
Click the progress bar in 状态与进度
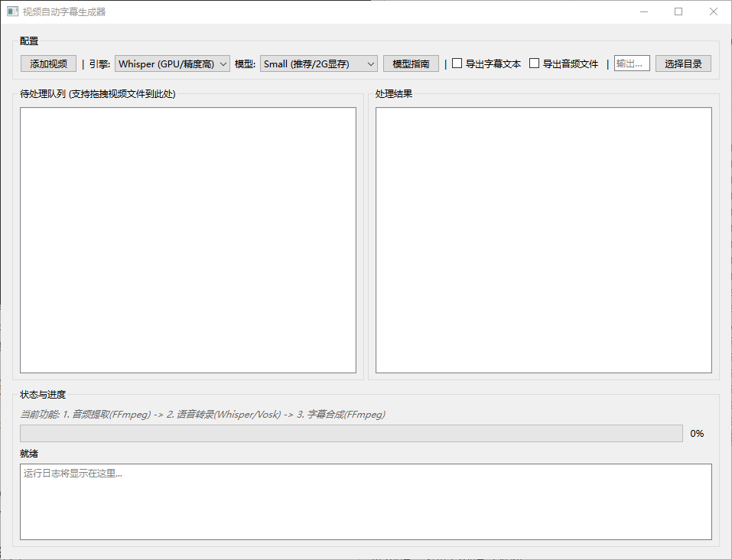coord(351,433)
